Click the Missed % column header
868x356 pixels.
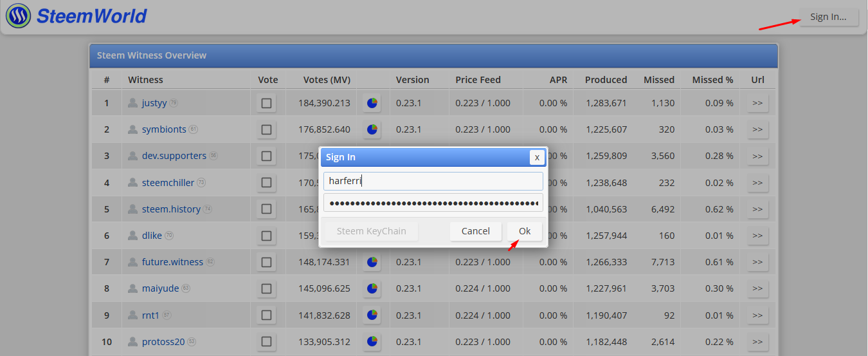point(712,80)
